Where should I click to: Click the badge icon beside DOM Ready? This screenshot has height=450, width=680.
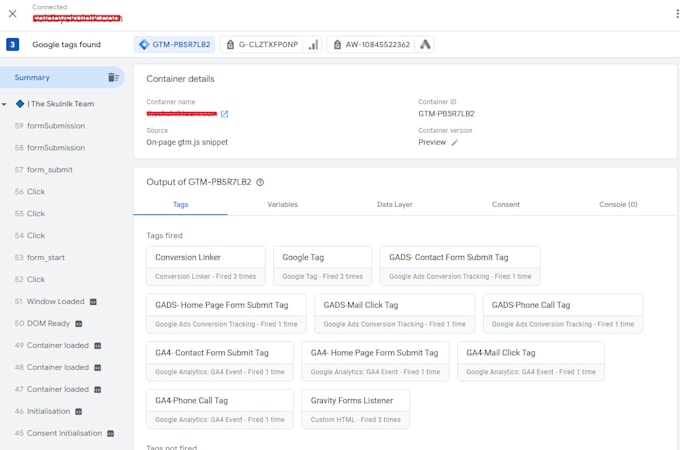pyautogui.click(x=78, y=324)
